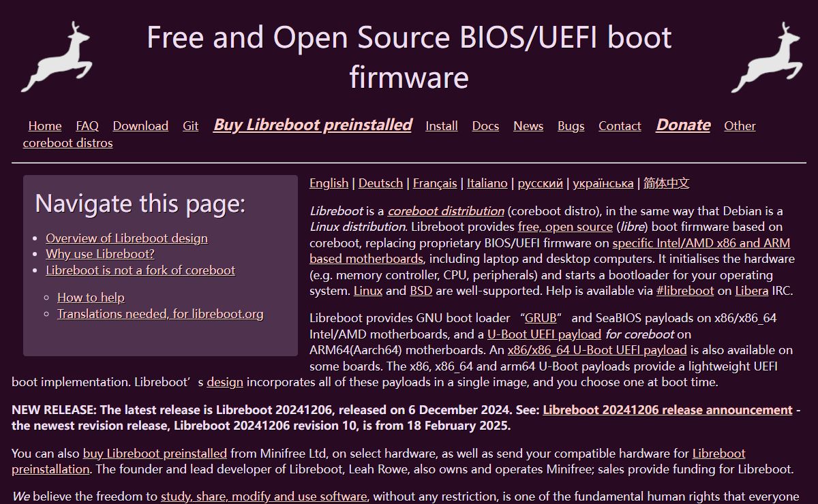This screenshot has width=818, height=504.
Task: Click the page title heading text
Action: pyautogui.click(x=409, y=57)
